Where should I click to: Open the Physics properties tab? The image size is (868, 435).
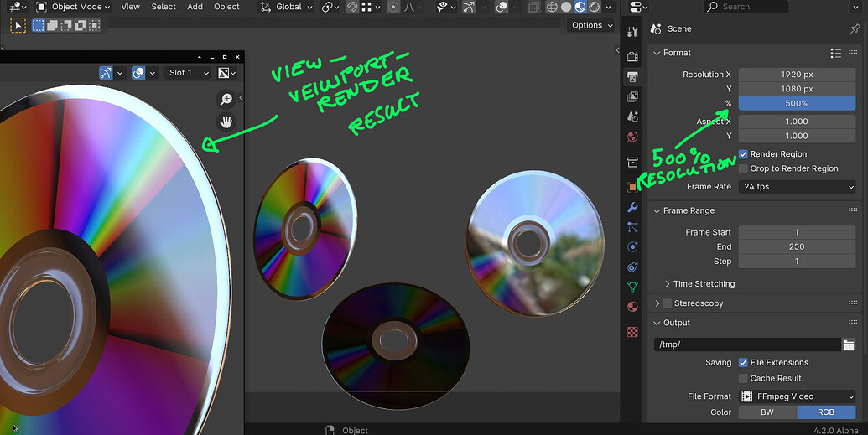632,246
